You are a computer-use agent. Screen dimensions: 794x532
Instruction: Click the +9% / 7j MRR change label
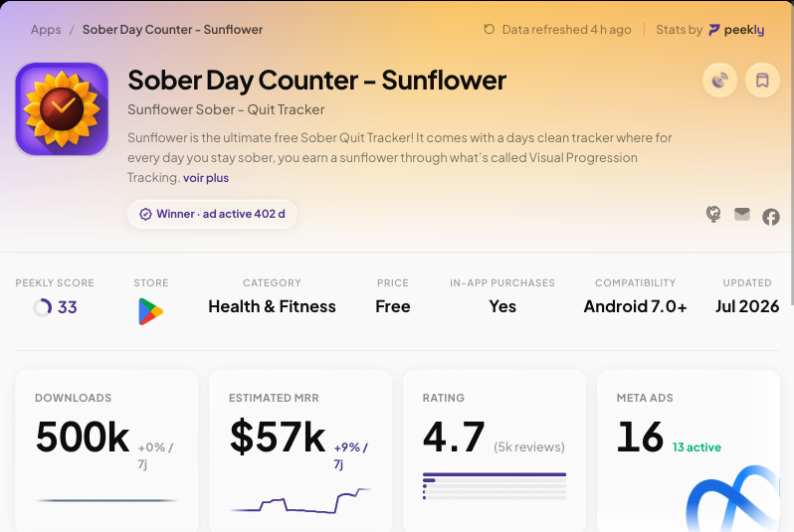[350, 455]
